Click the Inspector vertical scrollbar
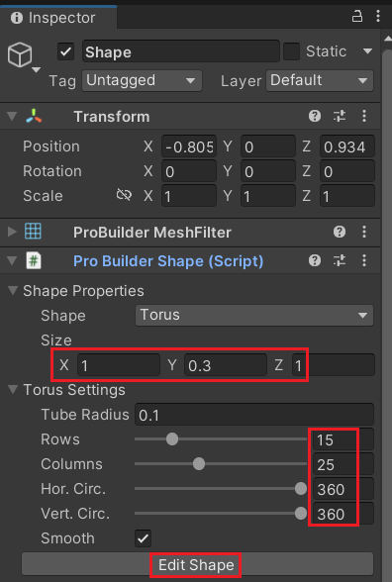 point(387,316)
